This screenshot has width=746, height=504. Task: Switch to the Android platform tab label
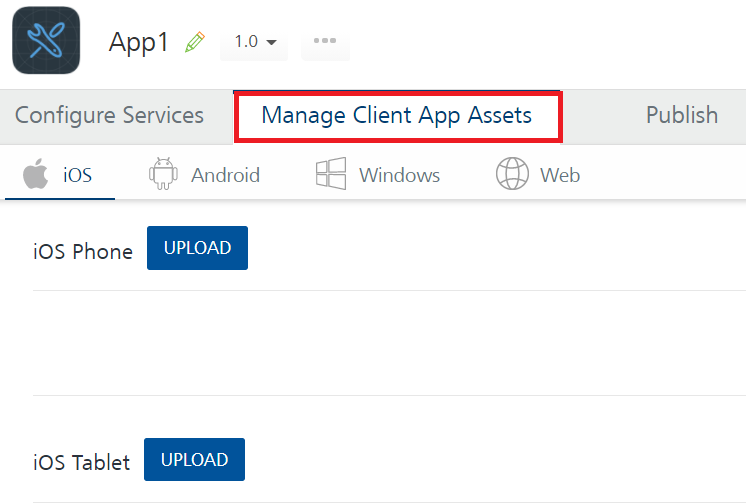pos(225,175)
